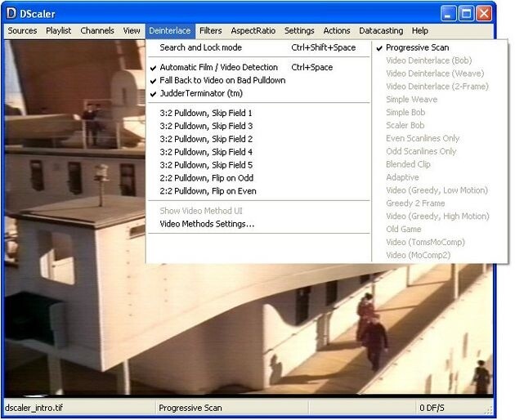Viewport: 515px width, 420px height.
Task: Choose Search and Lock mode
Action: (200, 47)
